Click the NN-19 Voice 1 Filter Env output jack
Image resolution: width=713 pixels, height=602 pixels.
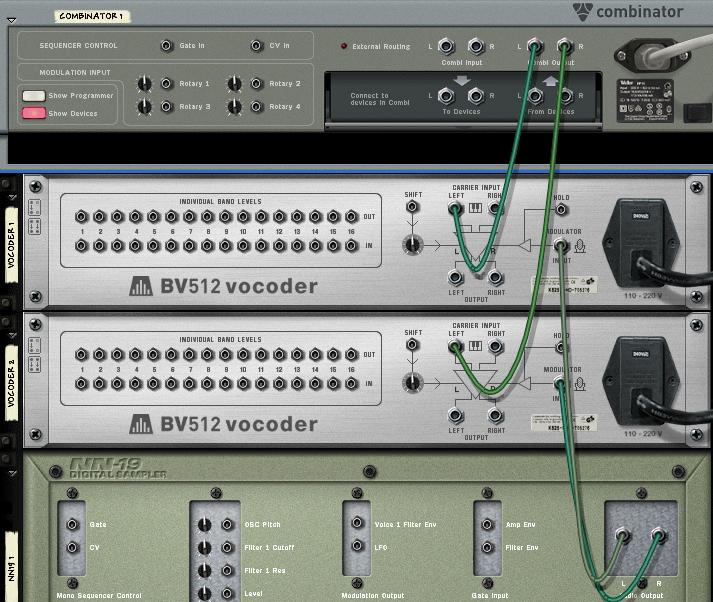click(x=357, y=523)
